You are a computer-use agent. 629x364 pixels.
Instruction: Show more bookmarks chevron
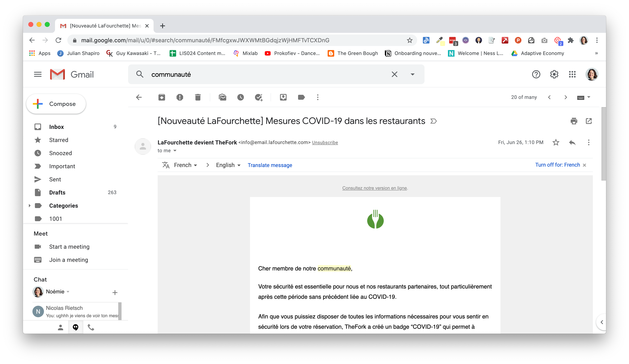coord(596,53)
